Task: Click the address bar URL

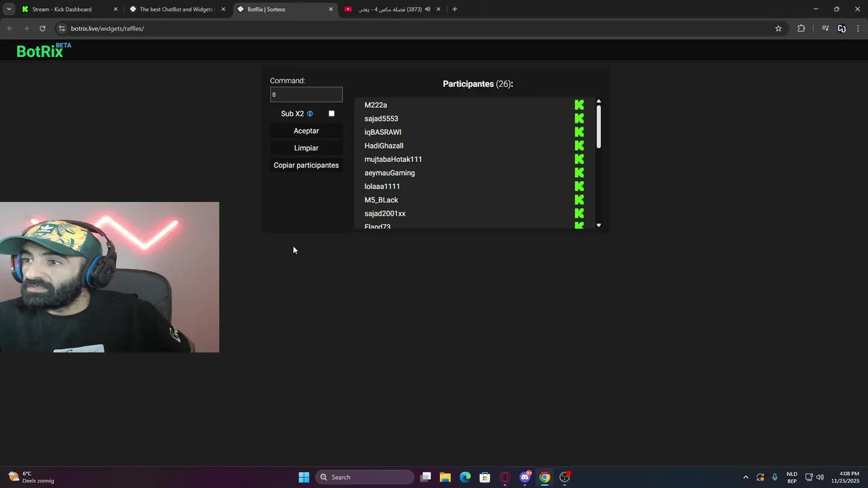Action: tap(107, 28)
